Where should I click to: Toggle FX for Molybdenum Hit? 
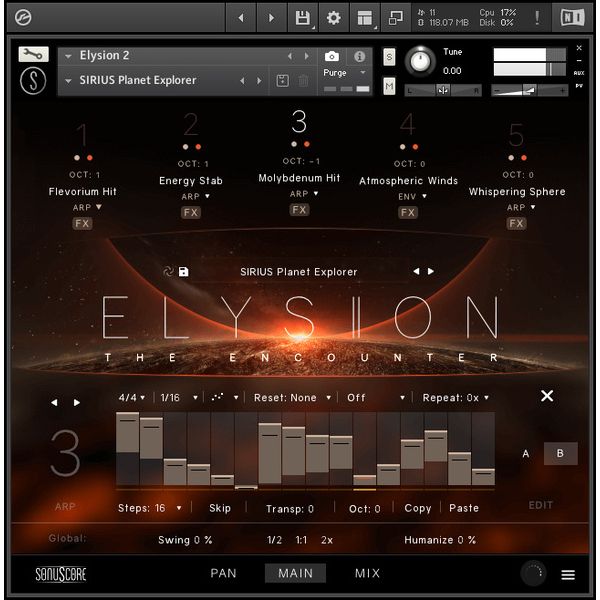point(299,210)
